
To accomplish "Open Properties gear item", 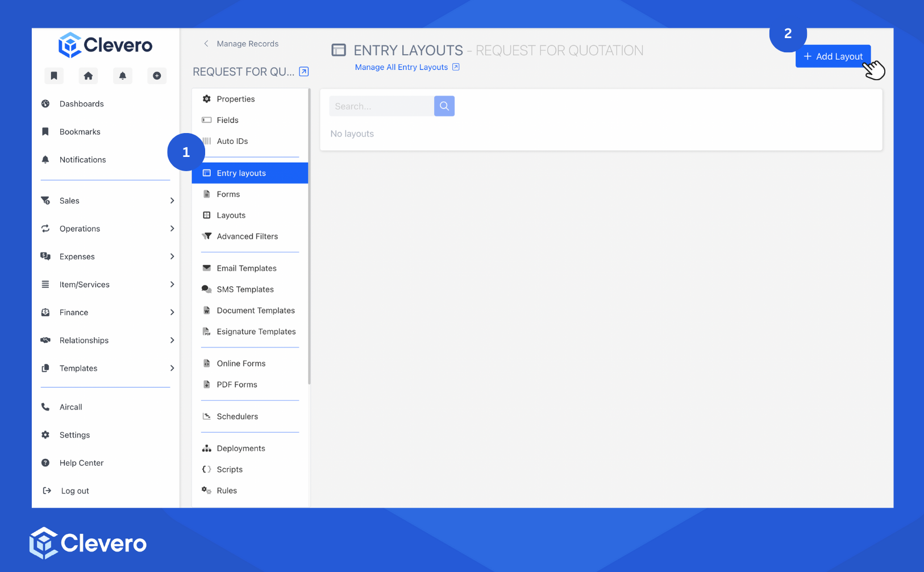I will pyautogui.click(x=250, y=99).
